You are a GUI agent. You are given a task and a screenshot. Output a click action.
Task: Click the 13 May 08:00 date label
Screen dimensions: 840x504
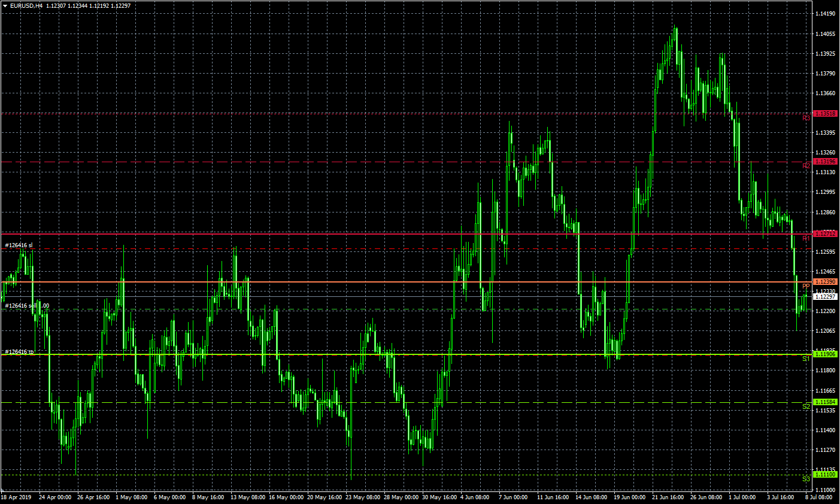248,497
